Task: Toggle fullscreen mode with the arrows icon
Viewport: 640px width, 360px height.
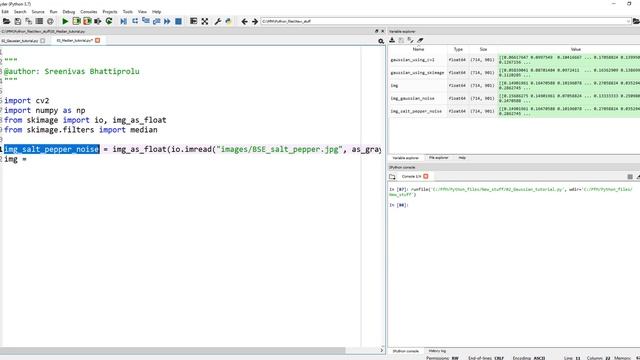Action: pos(205,21)
